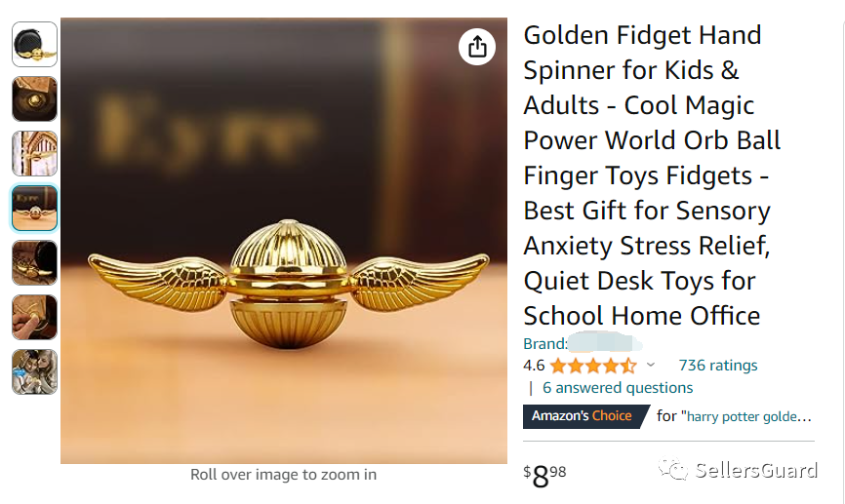The image size is (845, 504).
Task: Select the second thumbnail of spinner in box
Action: 34,98
